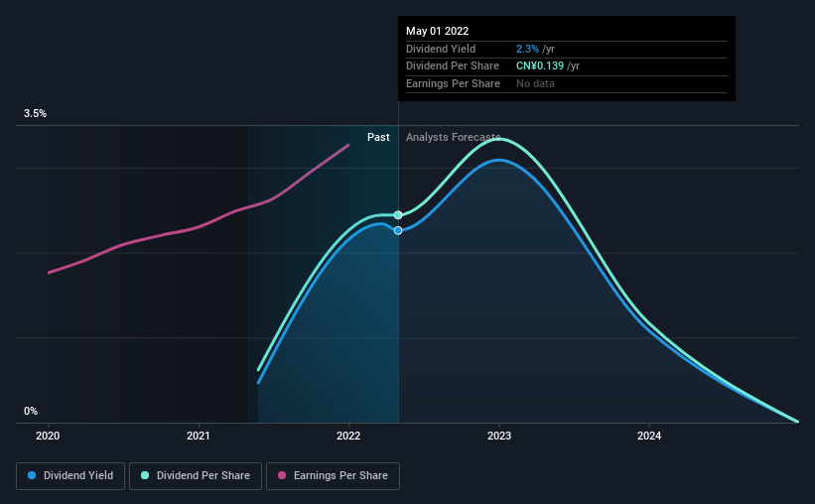The width and height of the screenshot is (815, 504).
Task: Click the 2024 x-axis label
Action: tap(649, 436)
